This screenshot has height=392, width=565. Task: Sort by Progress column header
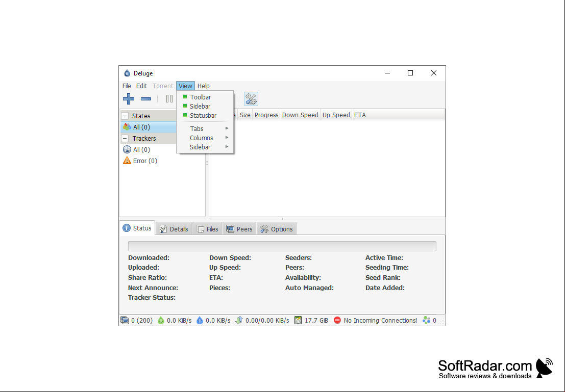pos(266,115)
